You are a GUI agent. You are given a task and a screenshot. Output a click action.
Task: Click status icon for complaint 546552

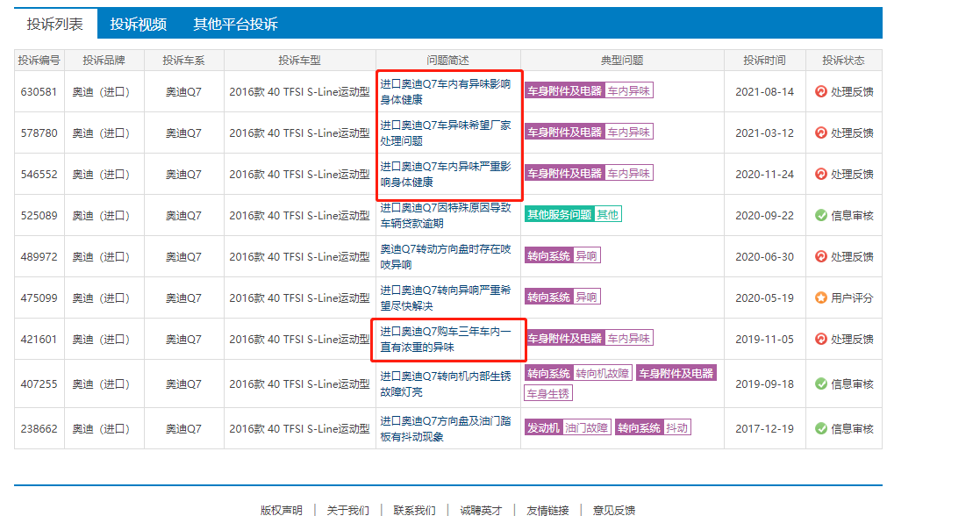tap(820, 174)
